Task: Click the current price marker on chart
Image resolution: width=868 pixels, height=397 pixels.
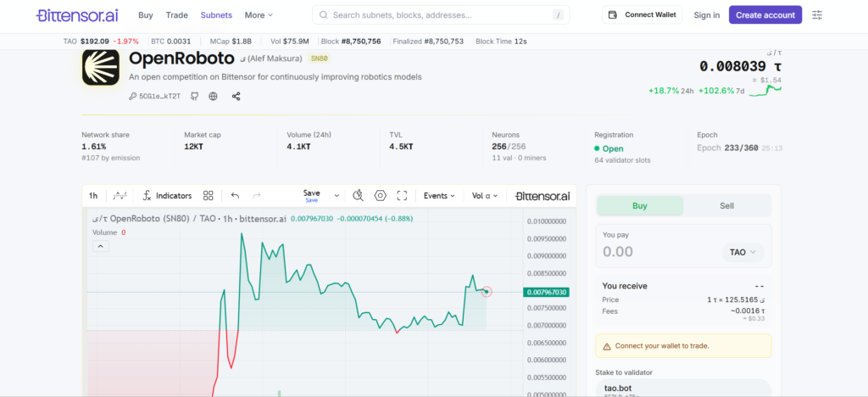Action: (x=487, y=291)
